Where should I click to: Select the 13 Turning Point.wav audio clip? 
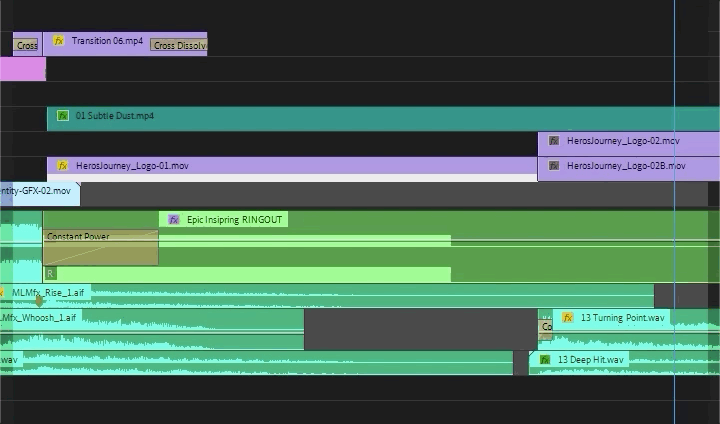[x=629, y=329]
